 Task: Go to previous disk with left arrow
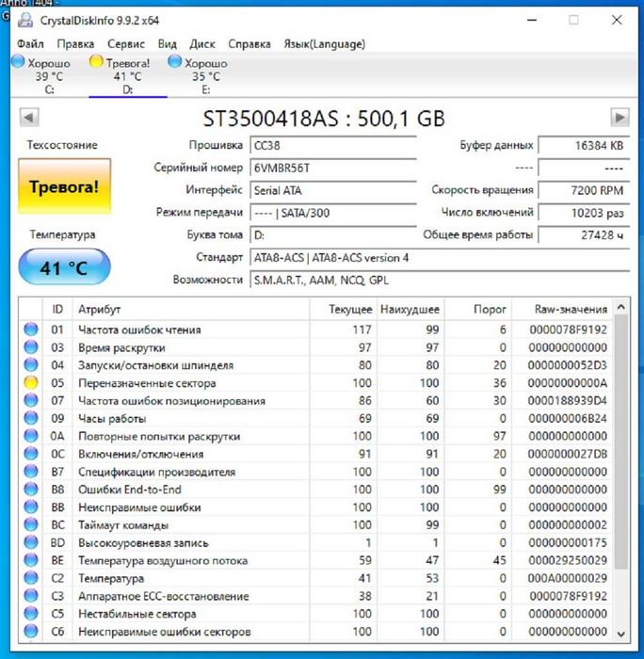coord(29,118)
